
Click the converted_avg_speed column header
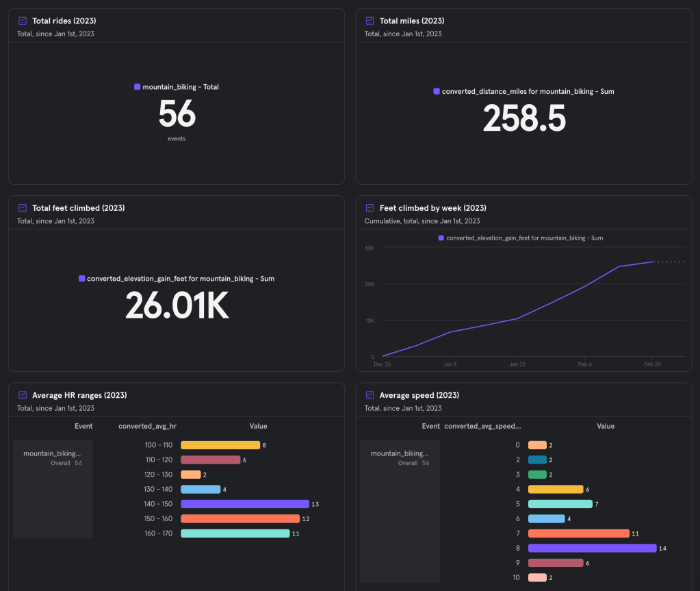(482, 426)
